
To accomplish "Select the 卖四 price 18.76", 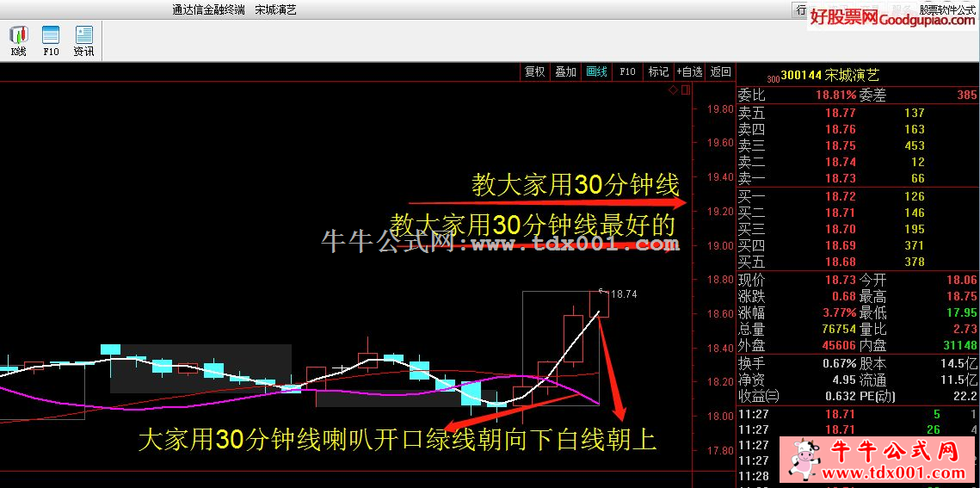I will click(x=840, y=129).
